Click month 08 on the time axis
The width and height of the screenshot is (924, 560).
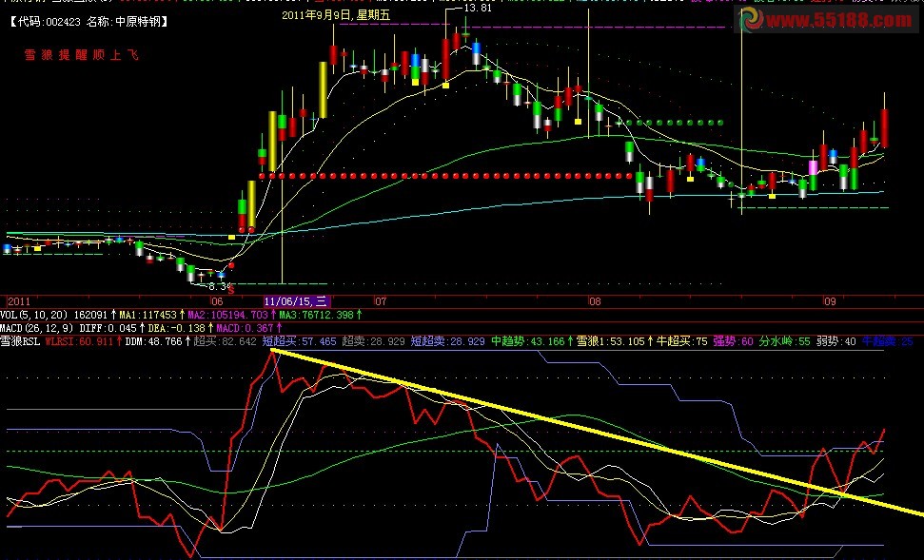pos(595,301)
